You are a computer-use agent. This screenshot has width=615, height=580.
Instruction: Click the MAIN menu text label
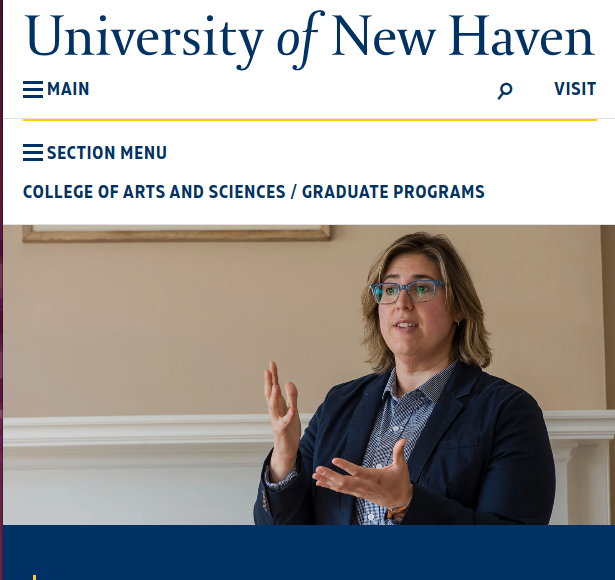point(68,89)
